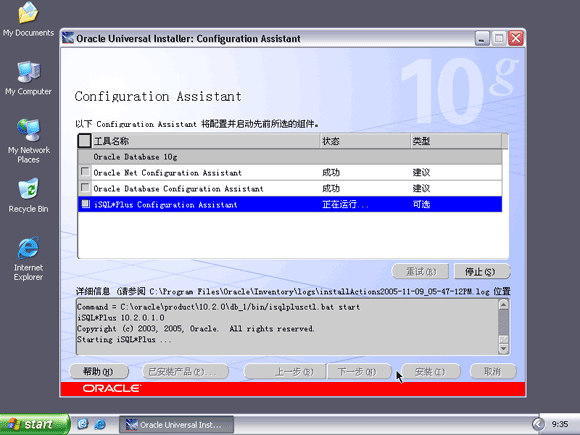Toggle iSQL*Plus Configuration Assistant checkbox

pos(85,204)
